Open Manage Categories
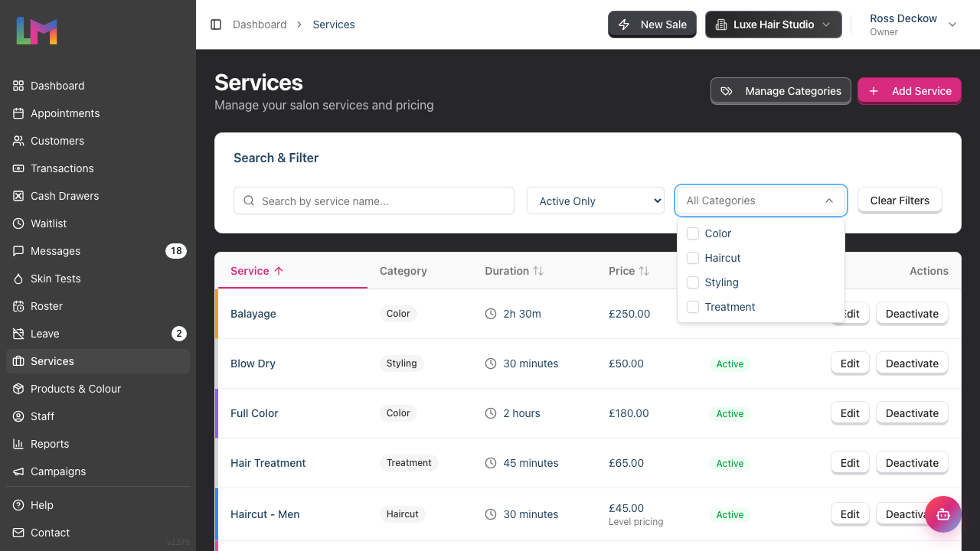Image resolution: width=980 pixels, height=551 pixels. 781,91
